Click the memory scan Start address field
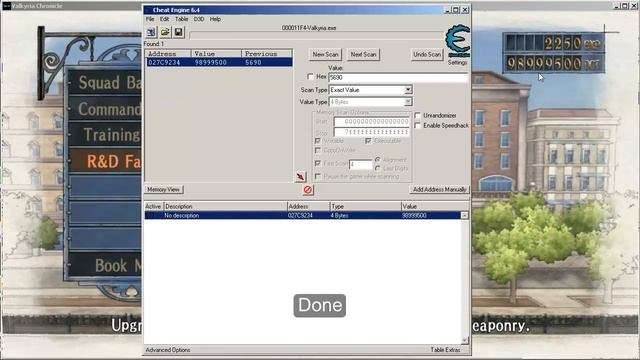 click(371, 122)
